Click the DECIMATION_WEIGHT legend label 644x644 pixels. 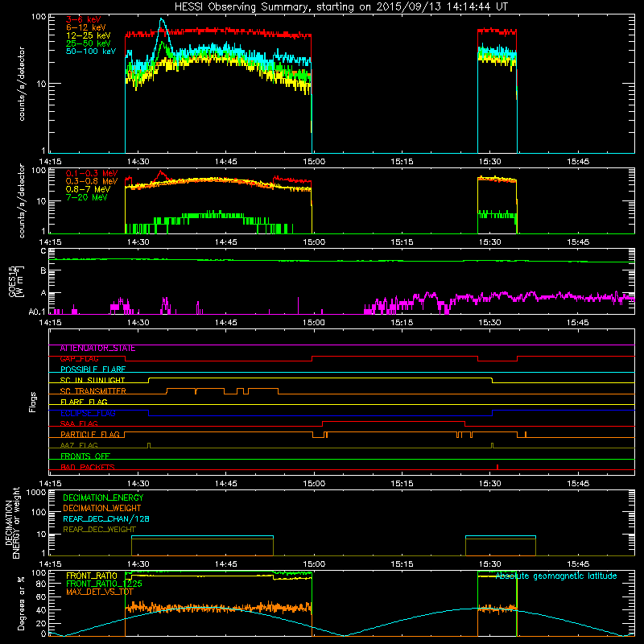coord(102,509)
